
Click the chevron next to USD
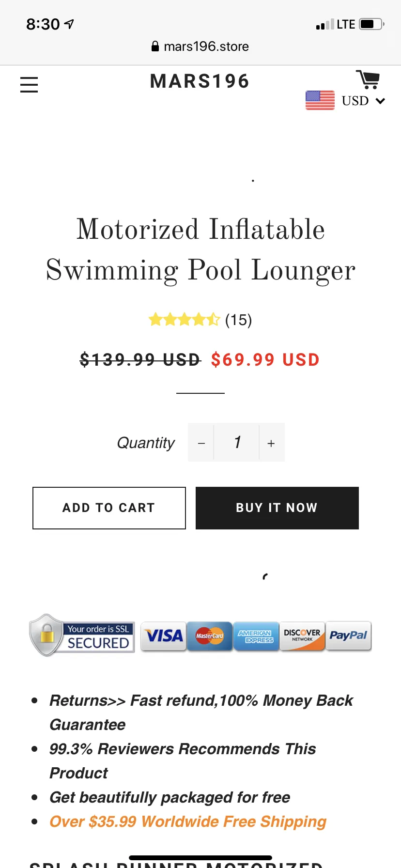coord(380,101)
